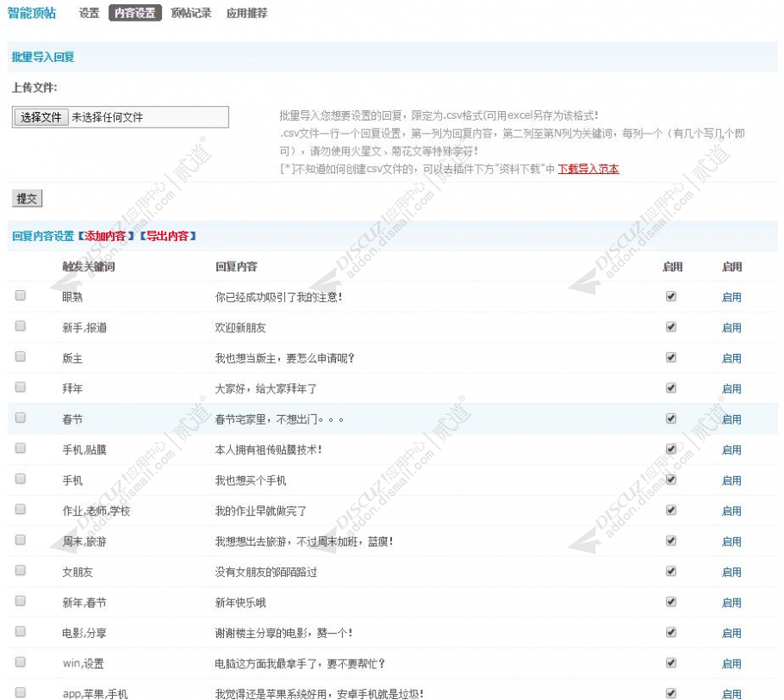784x700 pixels.
Task: Click the 启用 link in 版主 row
Action: 731,358
